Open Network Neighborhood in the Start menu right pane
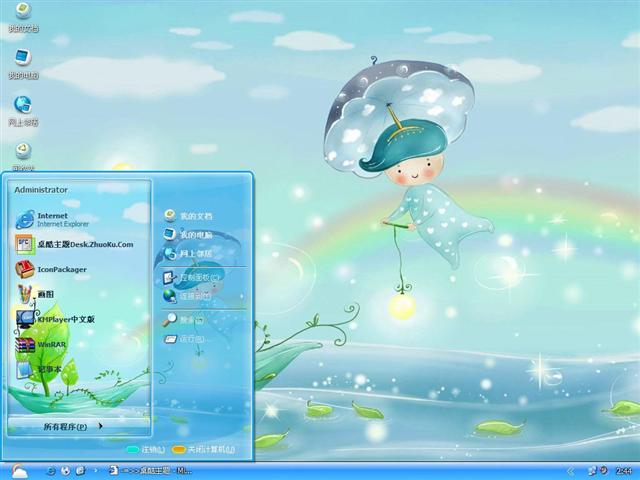640x480 pixels. coord(188,253)
